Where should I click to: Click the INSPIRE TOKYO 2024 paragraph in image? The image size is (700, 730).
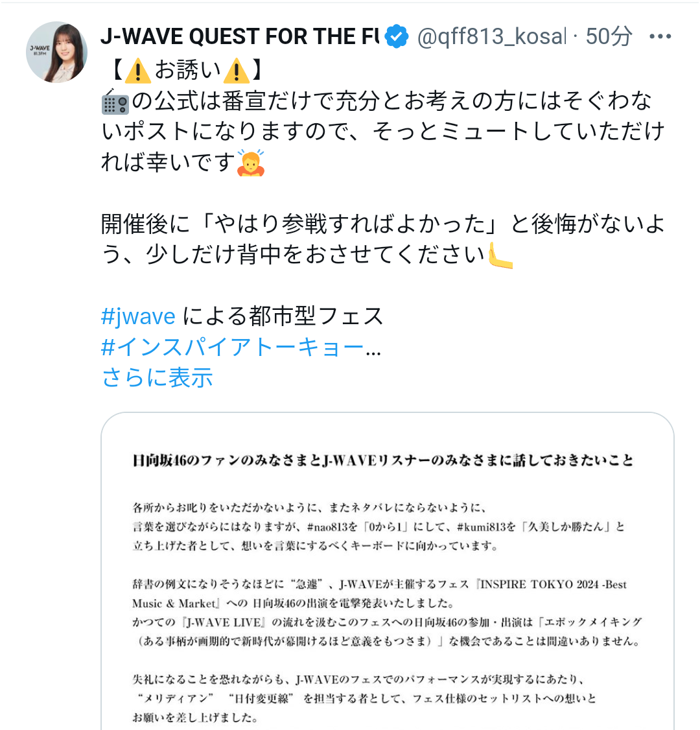(x=387, y=613)
